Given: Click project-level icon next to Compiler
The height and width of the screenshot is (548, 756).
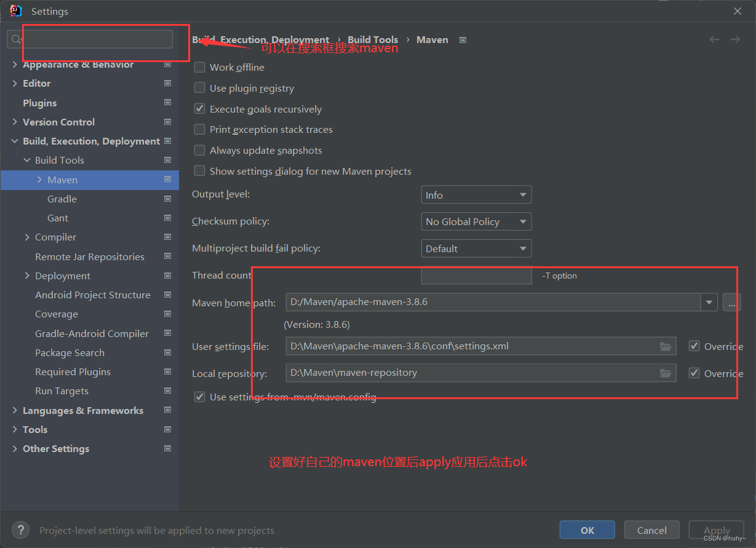Looking at the screenshot, I should click(167, 237).
